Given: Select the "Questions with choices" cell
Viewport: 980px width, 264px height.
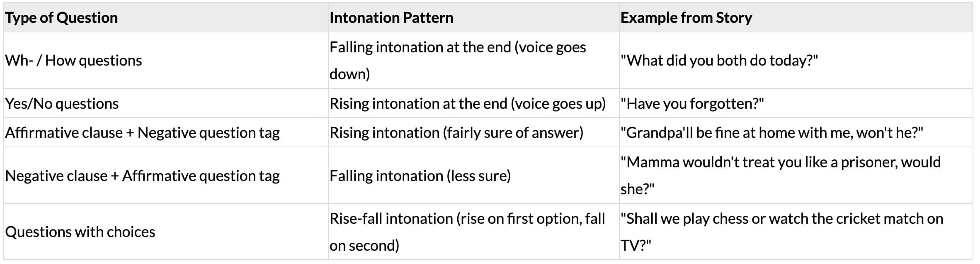Looking at the screenshot, I should click(80, 232).
